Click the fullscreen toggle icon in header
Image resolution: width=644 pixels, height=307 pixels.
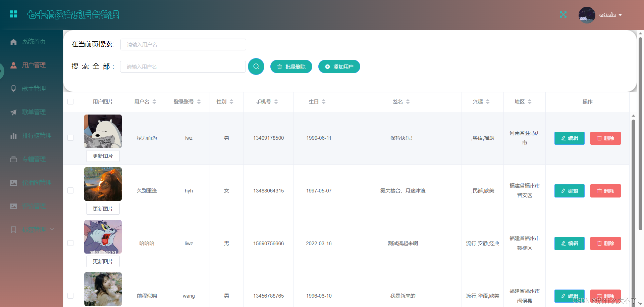[563, 15]
